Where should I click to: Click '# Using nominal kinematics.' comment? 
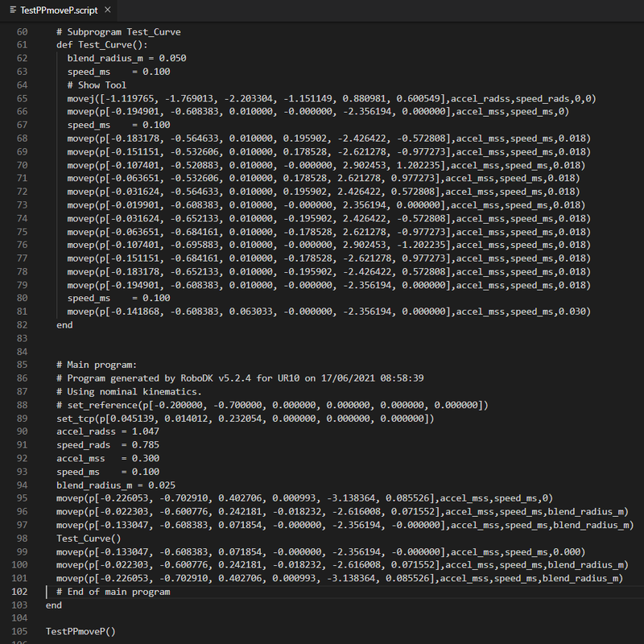tap(129, 391)
